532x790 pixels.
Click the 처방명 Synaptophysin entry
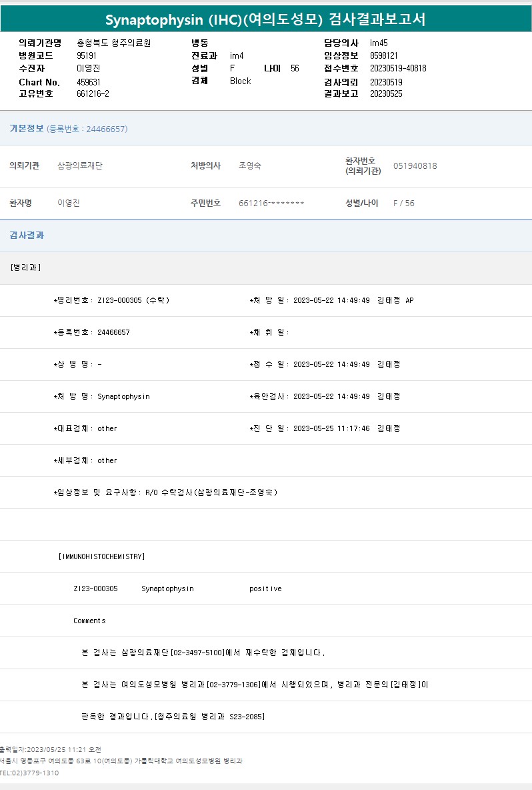tap(102, 396)
